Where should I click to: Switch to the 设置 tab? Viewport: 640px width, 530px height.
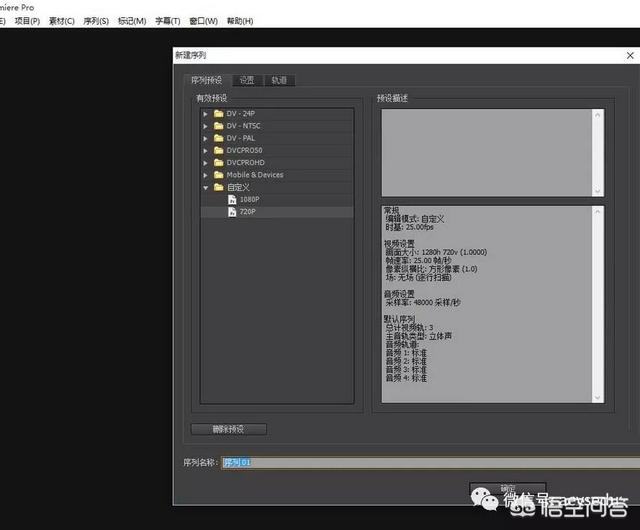tap(247, 80)
